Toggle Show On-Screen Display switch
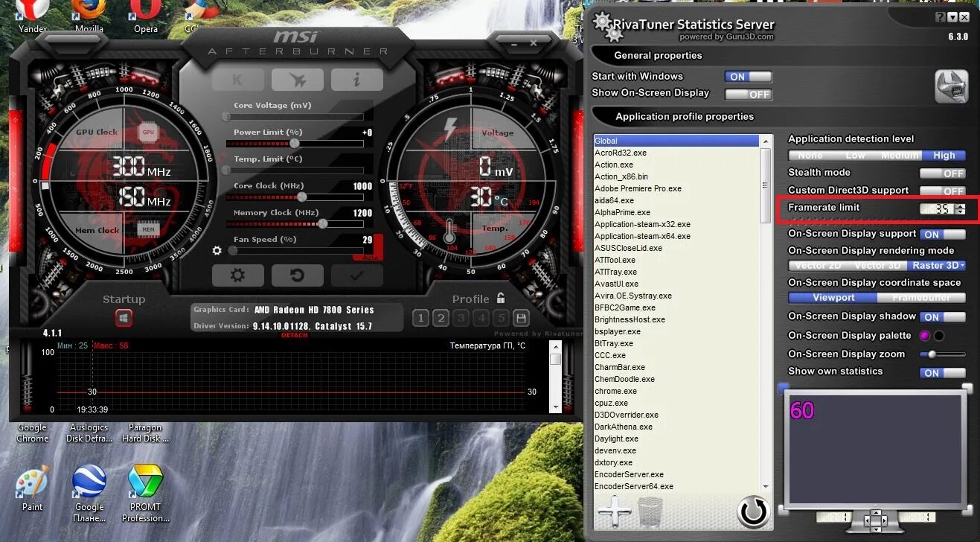Viewport: 980px width, 542px height. 748,95
